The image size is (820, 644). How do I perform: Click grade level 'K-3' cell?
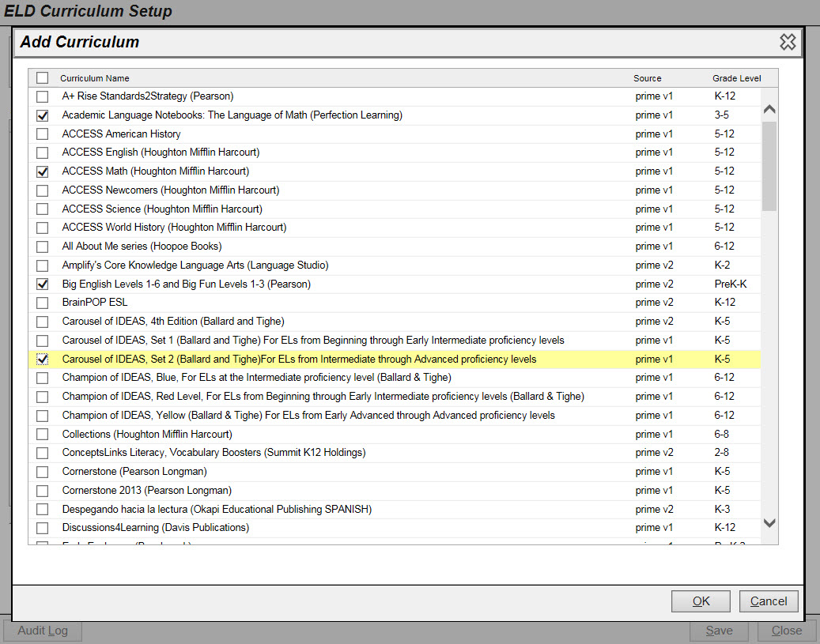(722, 509)
